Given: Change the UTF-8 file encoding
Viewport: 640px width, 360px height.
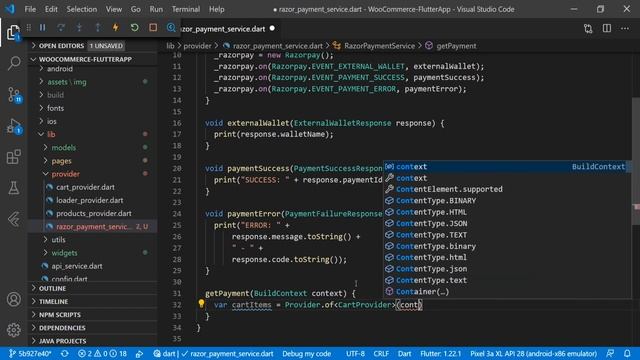Looking at the screenshot, I should tap(355, 353).
